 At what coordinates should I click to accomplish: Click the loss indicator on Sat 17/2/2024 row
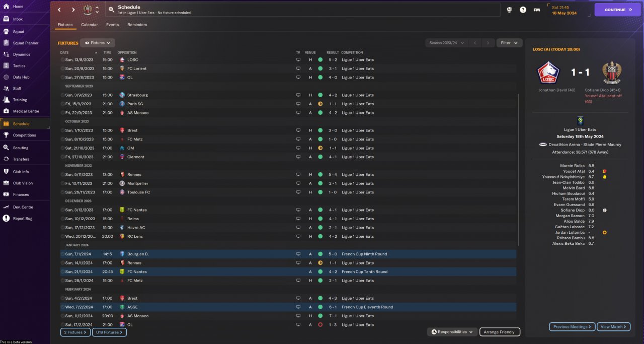pos(320,325)
